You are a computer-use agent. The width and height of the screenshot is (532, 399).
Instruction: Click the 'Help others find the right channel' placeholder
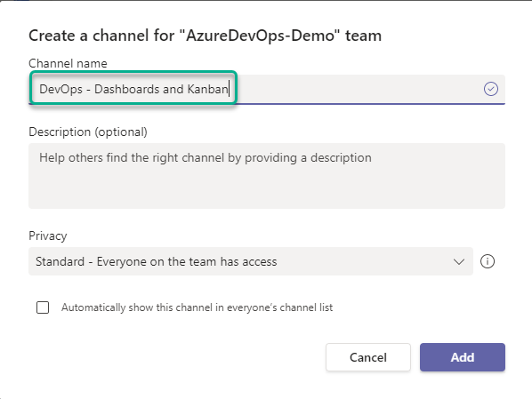pyautogui.click(x=206, y=158)
